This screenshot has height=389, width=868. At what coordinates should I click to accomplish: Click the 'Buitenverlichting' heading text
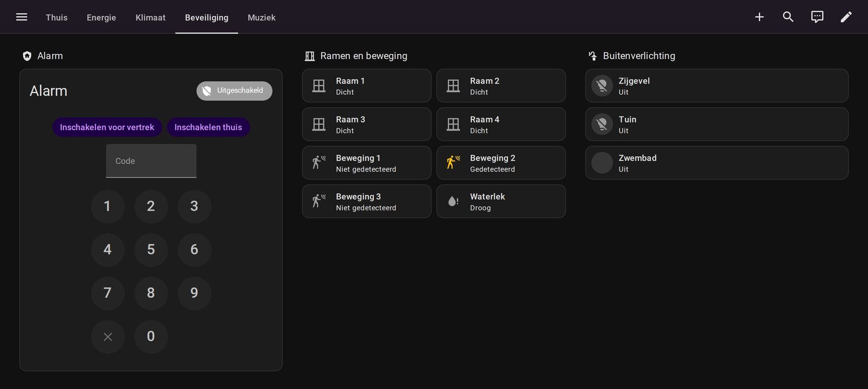click(x=639, y=56)
